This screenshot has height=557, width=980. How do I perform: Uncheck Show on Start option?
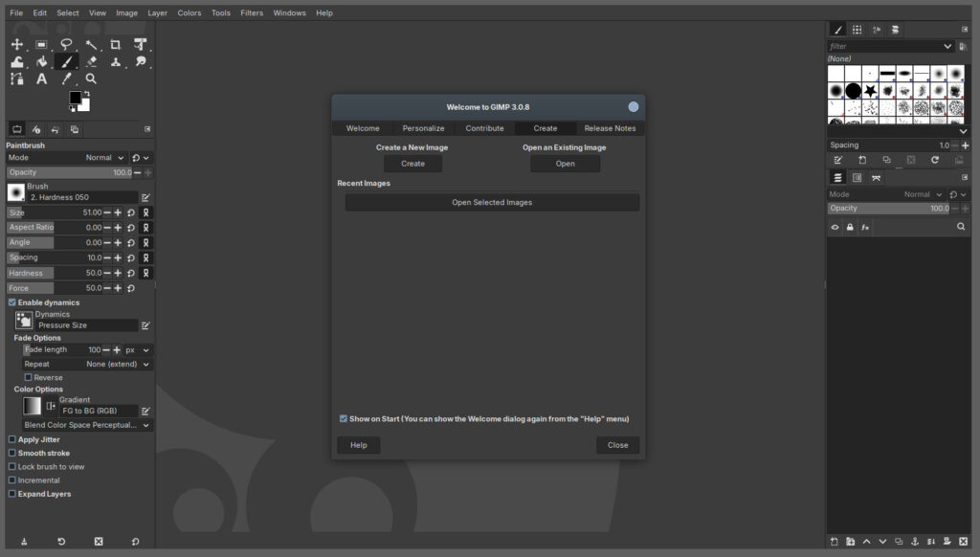344,418
